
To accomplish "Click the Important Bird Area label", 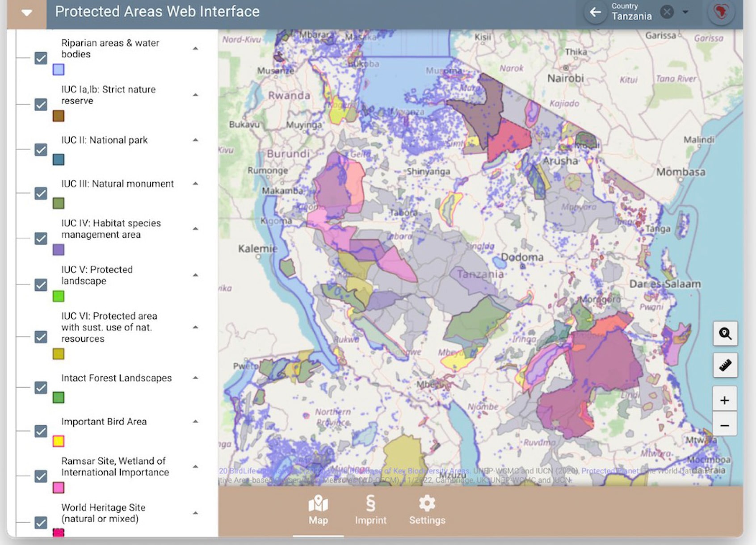I will click(104, 422).
